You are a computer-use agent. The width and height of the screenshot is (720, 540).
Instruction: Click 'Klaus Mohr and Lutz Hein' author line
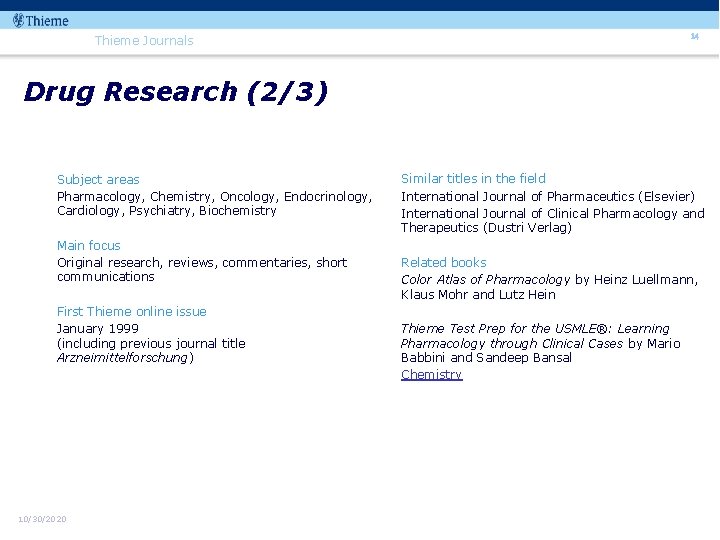pos(478,295)
